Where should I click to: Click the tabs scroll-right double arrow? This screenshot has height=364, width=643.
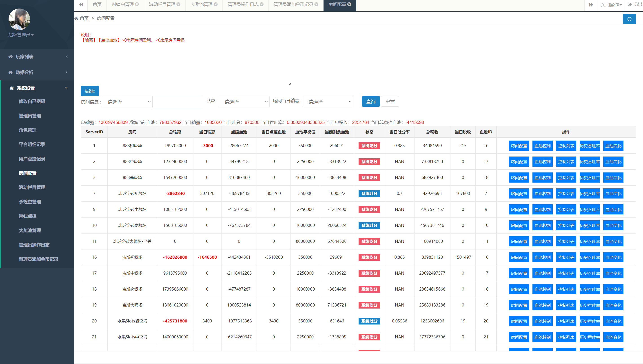pyautogui.click(x=591, y=5)
